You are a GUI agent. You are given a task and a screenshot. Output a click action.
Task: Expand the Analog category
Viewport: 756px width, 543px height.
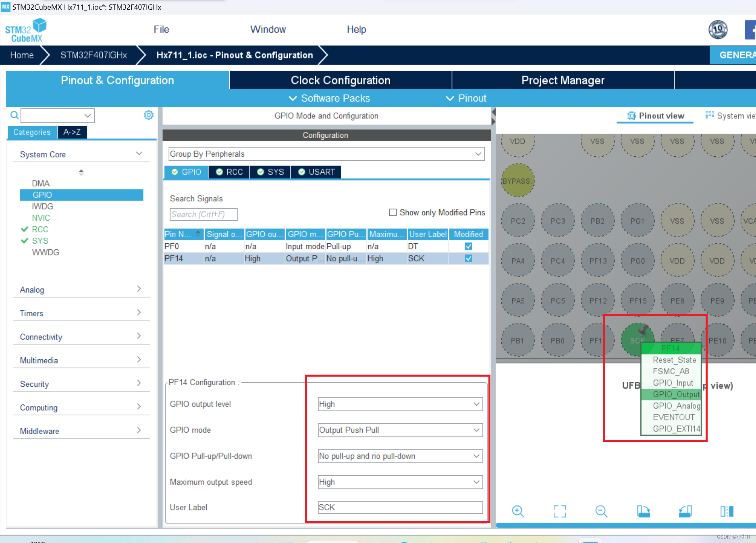click(81, 290)
